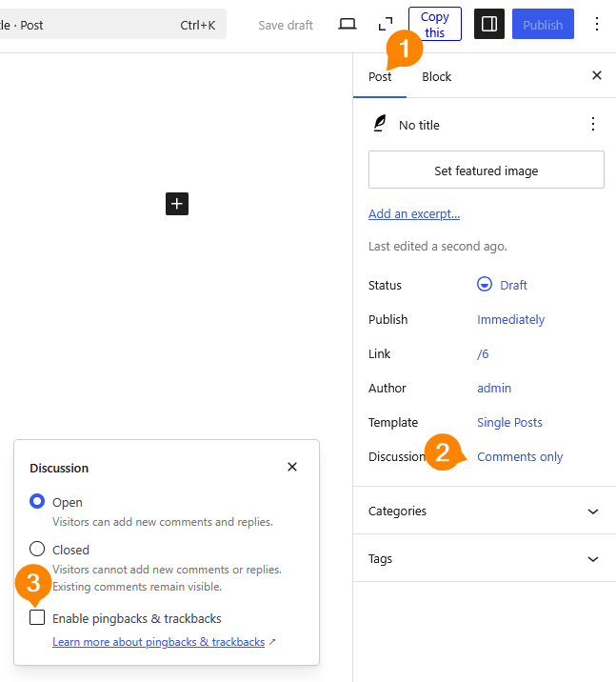Viewport: 616px width, 682px height.
Task: Toggle fullscreen mode icon
Action: (386, 25)
